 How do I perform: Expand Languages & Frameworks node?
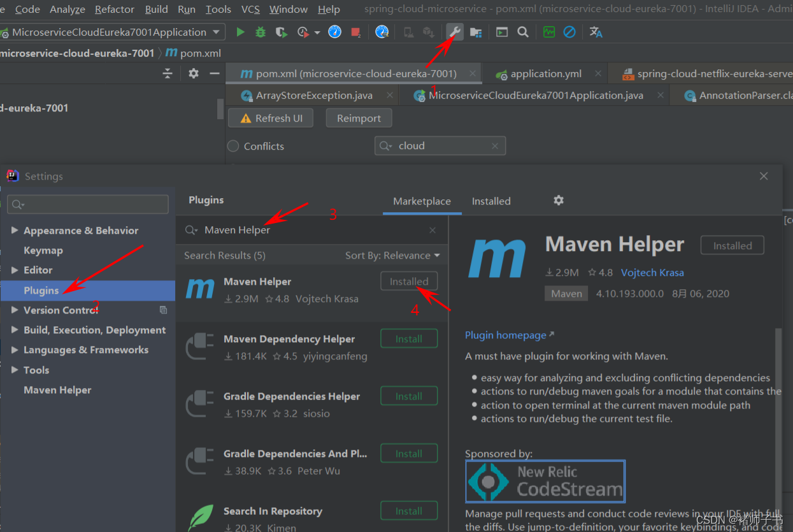[15, 349]
